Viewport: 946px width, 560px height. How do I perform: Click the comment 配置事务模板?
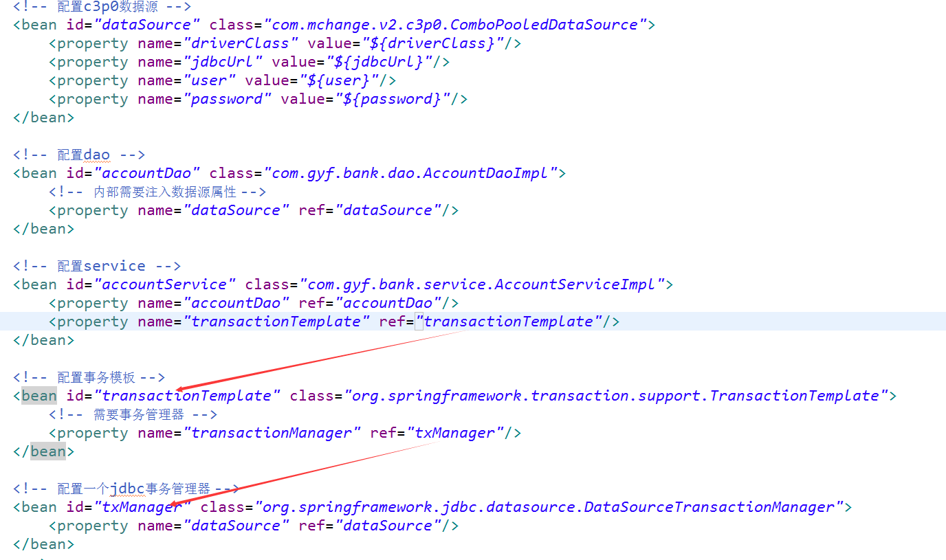pyautogui.click(x=96, y=377)
